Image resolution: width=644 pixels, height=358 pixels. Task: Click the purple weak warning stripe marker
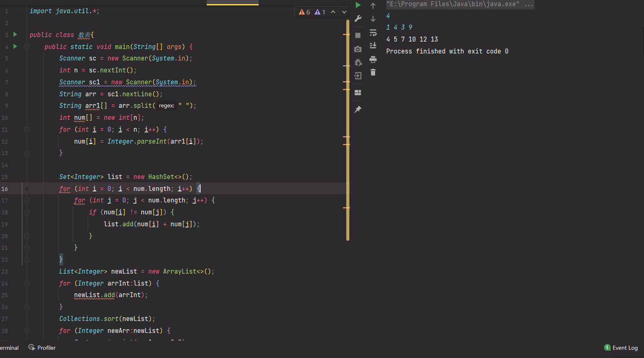click(346, 66)
